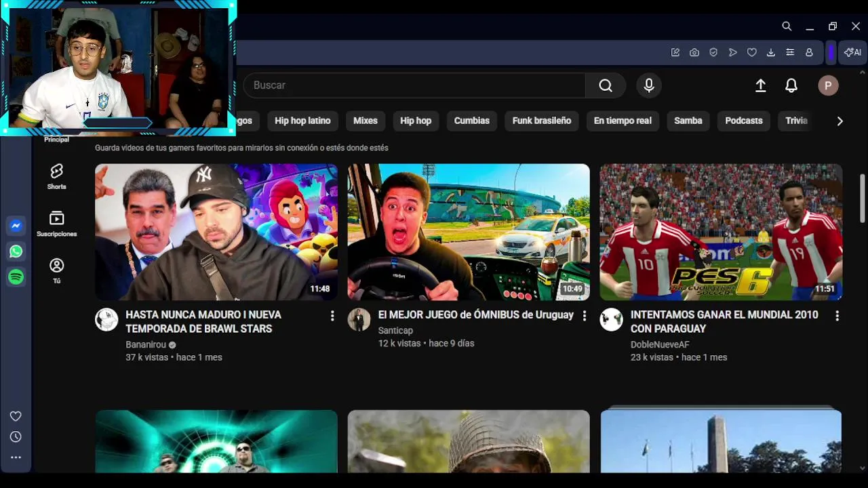Open options for the Maduro Brawl Stars video
Screen dimensions: 868x488
click(x=332, y=316)
